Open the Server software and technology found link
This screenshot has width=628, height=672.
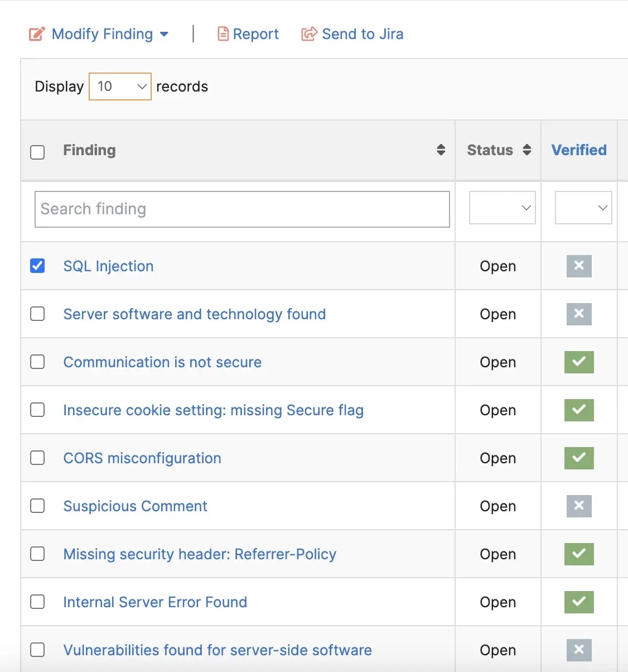pos(194,314)
